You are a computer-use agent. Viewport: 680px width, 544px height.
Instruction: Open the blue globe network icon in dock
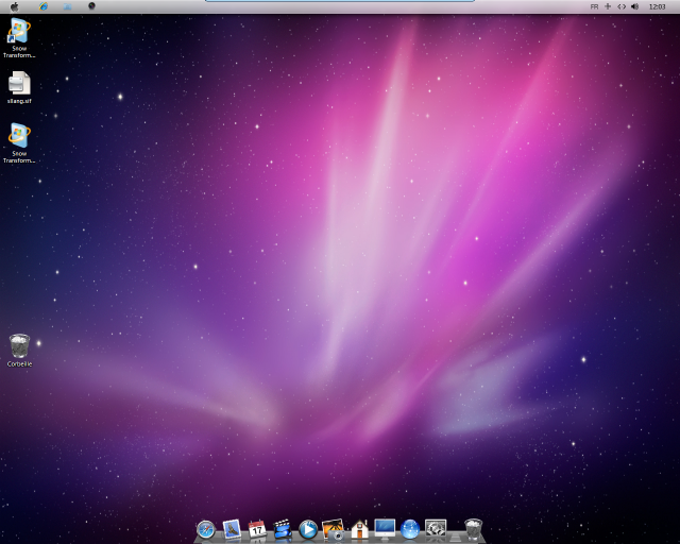[410, 530]
